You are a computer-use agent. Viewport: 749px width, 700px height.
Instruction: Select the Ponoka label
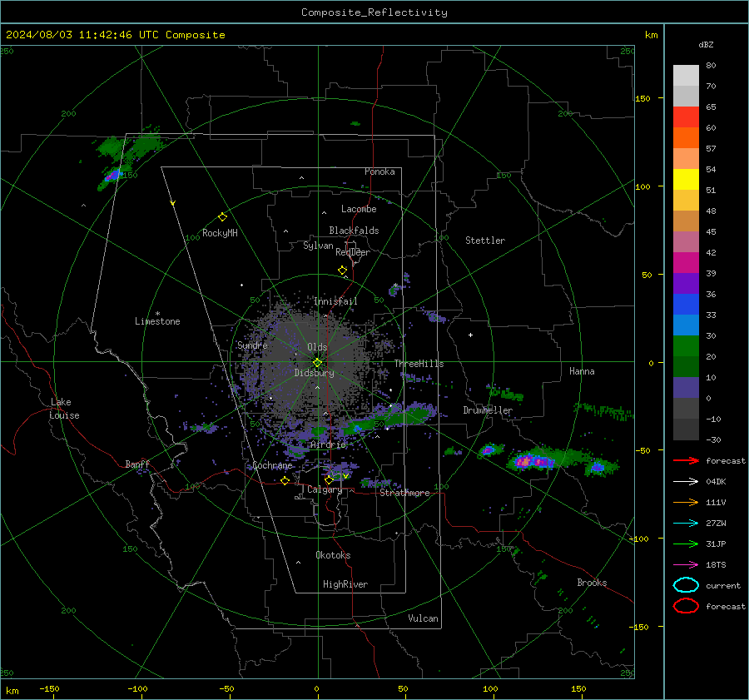(x=379, y=171)
